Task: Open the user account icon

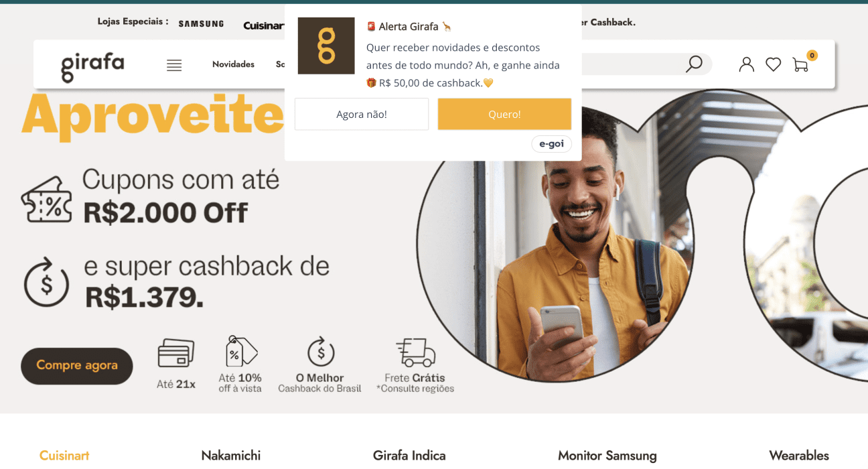Action: (746, 64)
